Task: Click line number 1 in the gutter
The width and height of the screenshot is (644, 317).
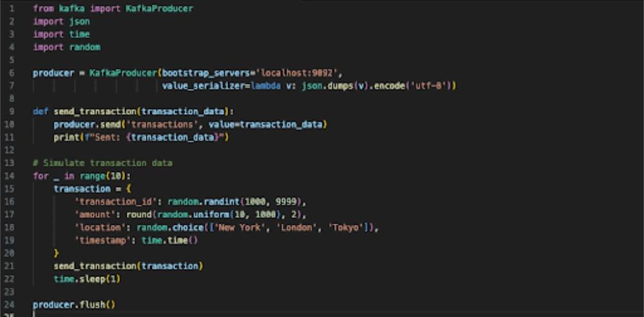Action: tap(12, 8)
